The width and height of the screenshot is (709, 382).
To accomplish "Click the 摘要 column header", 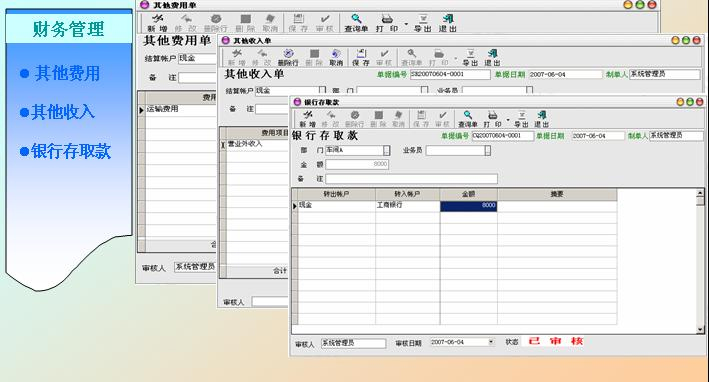I will [557, 194].
